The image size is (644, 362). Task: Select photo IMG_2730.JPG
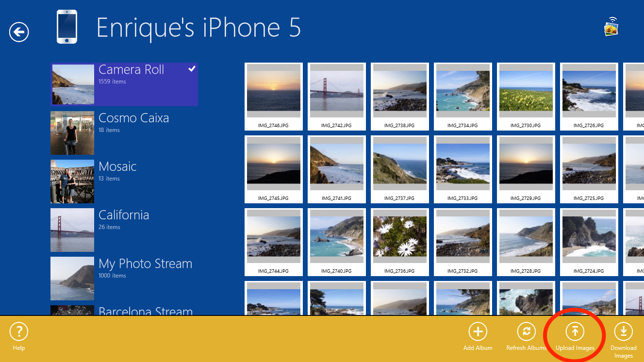pyautogui.click(x=526, y=97)
